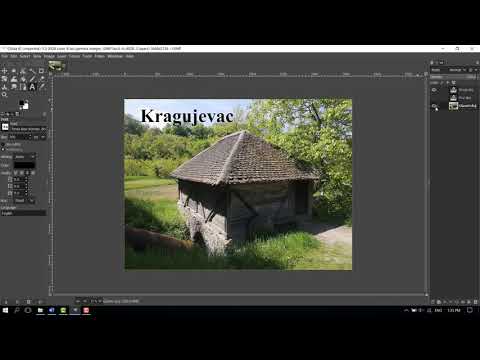Set centered text justification
The image size is (480, 360).
(x=28, y=173)
